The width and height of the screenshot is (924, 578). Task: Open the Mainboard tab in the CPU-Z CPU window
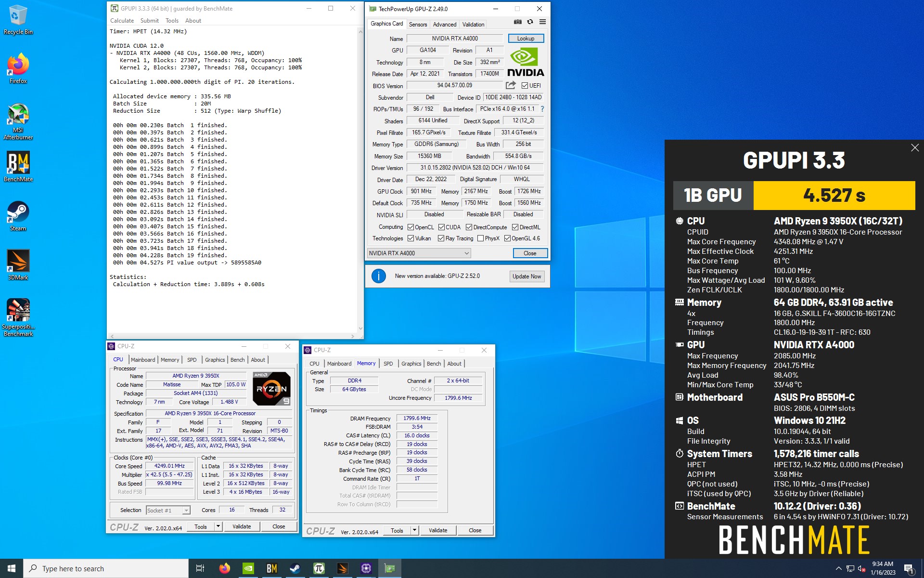[143, 360]
